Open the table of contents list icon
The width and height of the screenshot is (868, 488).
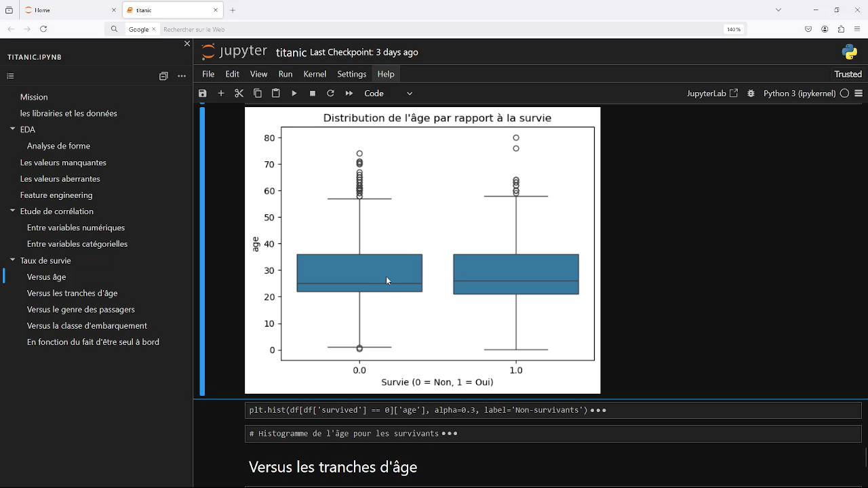coord(10,76)
